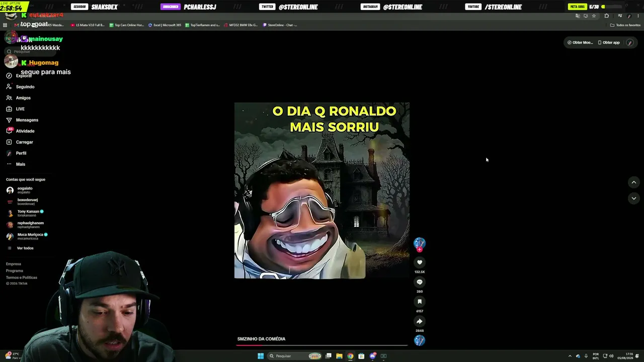Open the sound disc avatar below share
The width and height of the screenshot is (644, 362).
[420, 340]
